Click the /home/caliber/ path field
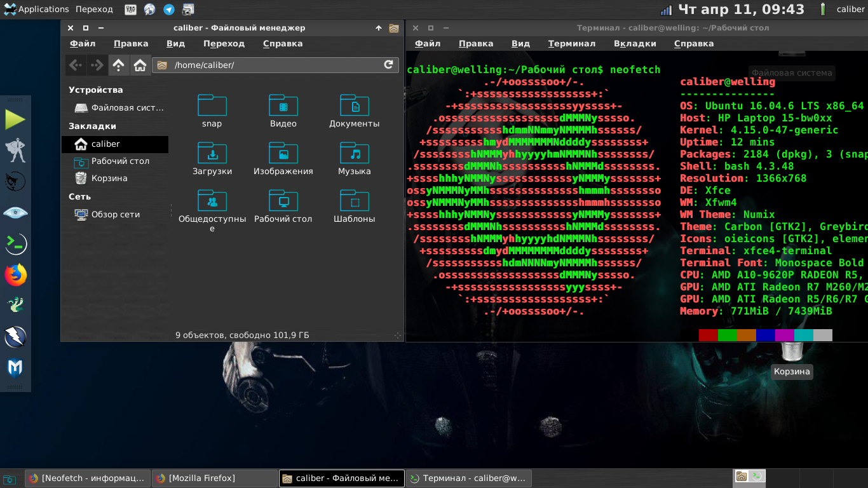868x488 pixels. point(273,65)
